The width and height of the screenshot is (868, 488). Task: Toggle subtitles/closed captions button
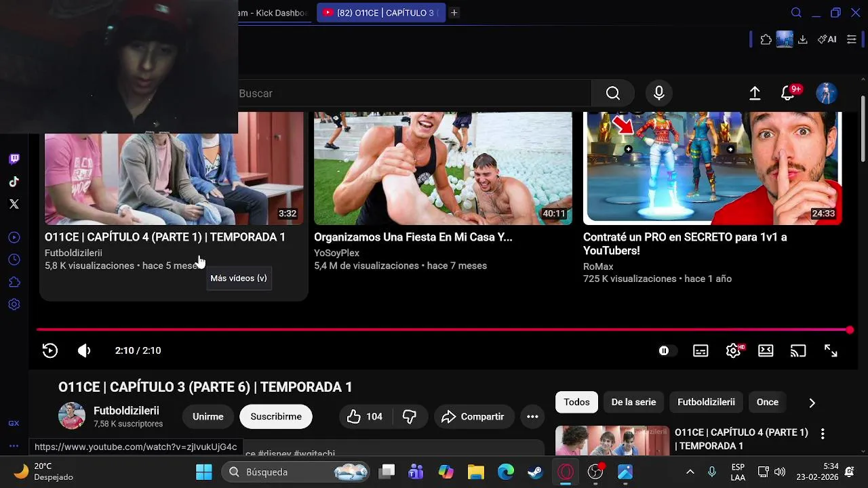[x=701, y=350]
